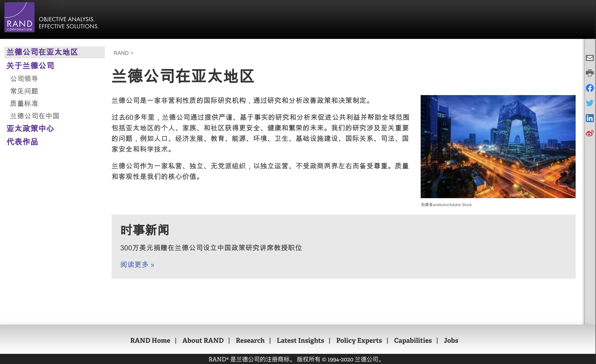
Task: Open the 300万美元捐赠 news headline
Action: (211, 248)
